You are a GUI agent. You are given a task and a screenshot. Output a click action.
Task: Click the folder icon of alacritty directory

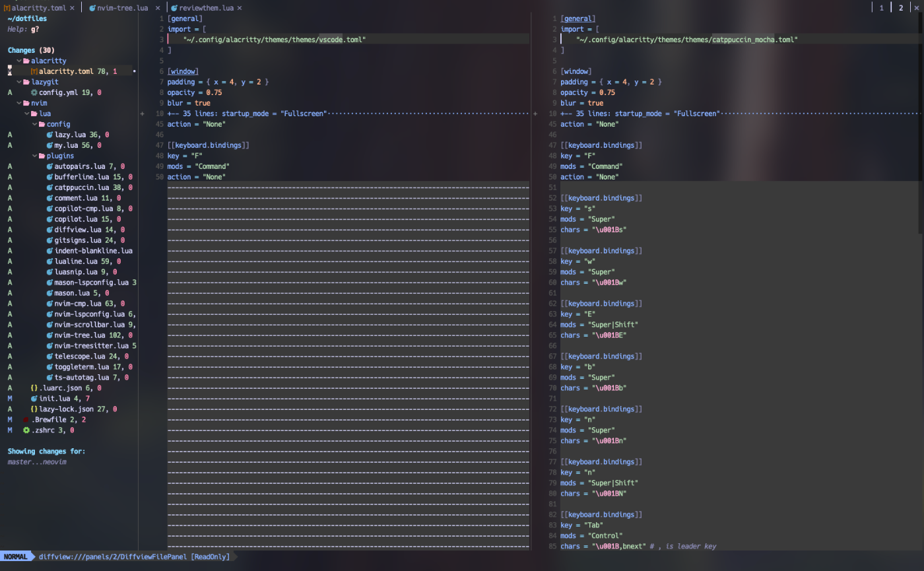pyautogui.click(x=26, y=61)
